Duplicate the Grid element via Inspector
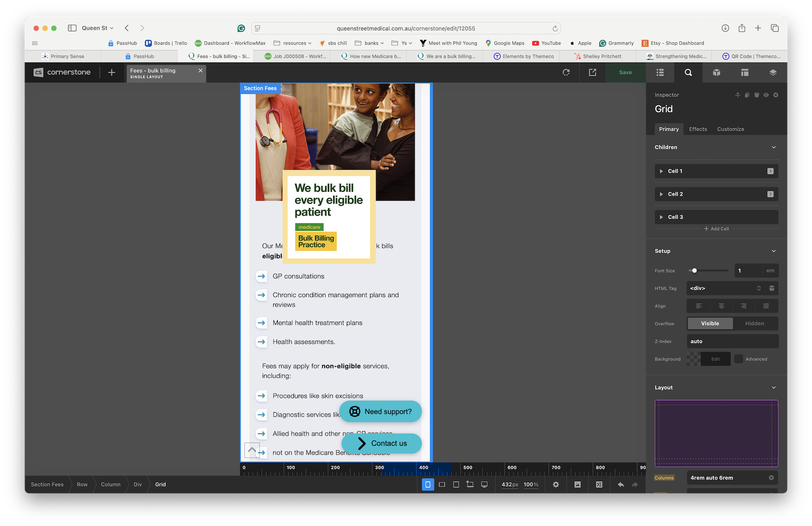Screen dimensions: 812x526 click(747, 95)
